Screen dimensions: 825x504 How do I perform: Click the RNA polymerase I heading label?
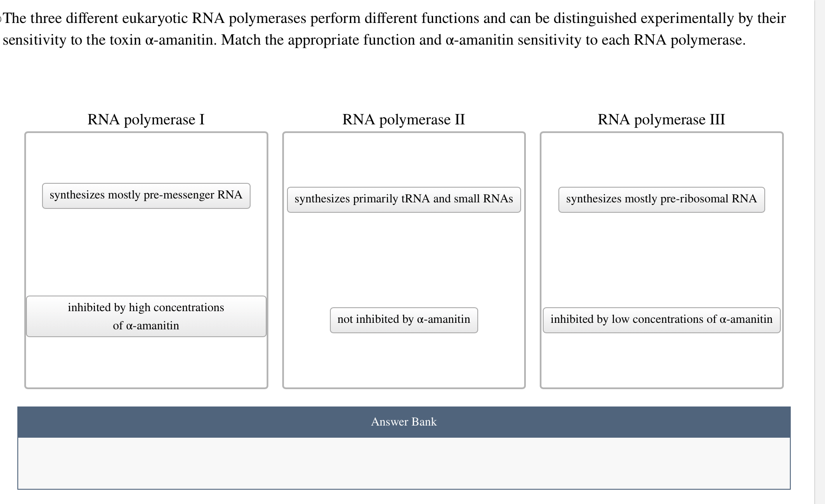[x=146, y=119]
